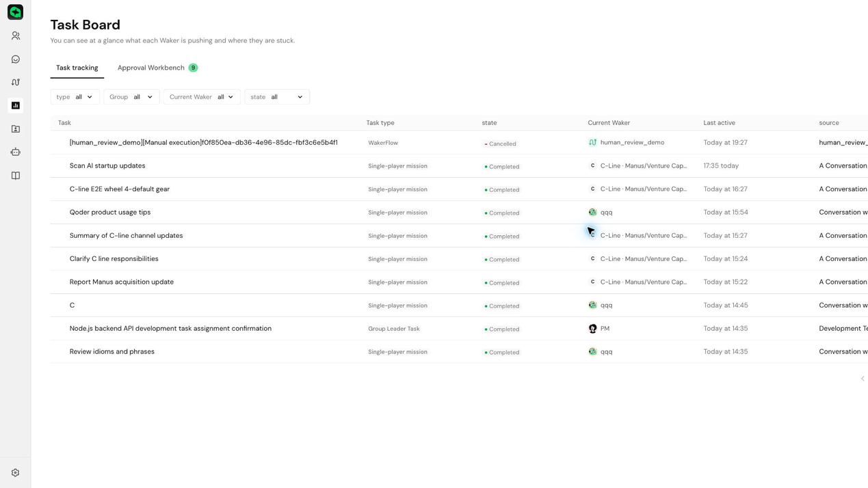Click the Task Board page heading
Image resolution: width=868 pixels, height=488 pixels.
85,25
